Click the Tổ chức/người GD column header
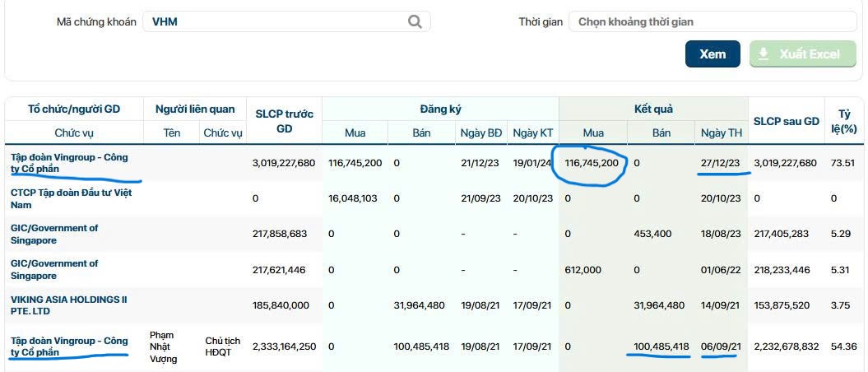The image size is (868, 372). coord(74,109)
